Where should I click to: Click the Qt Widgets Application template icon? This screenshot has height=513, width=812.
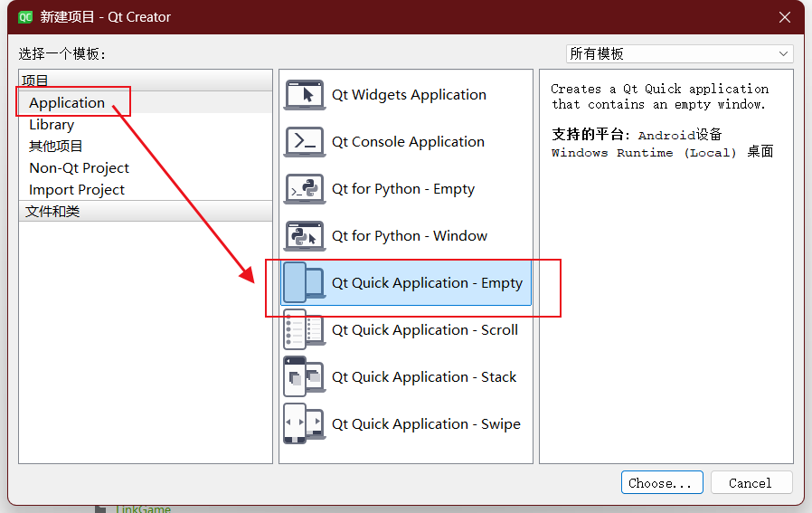tap(305, 95)
